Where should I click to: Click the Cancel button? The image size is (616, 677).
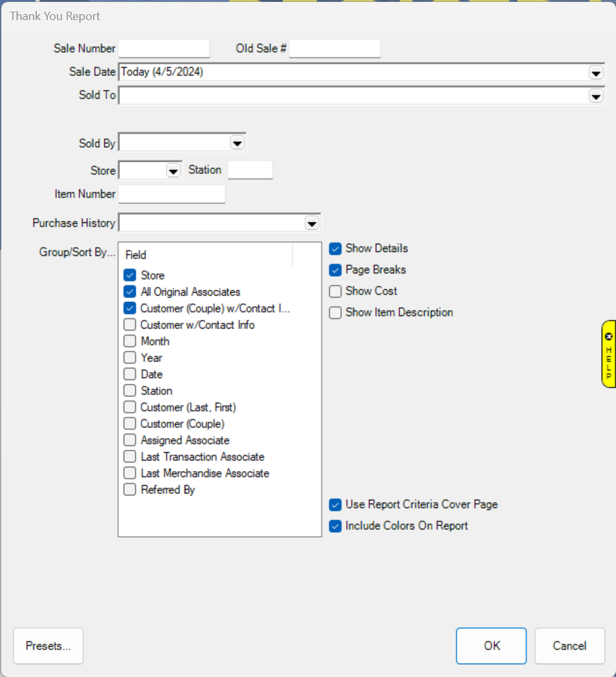[x=569, y=646]
